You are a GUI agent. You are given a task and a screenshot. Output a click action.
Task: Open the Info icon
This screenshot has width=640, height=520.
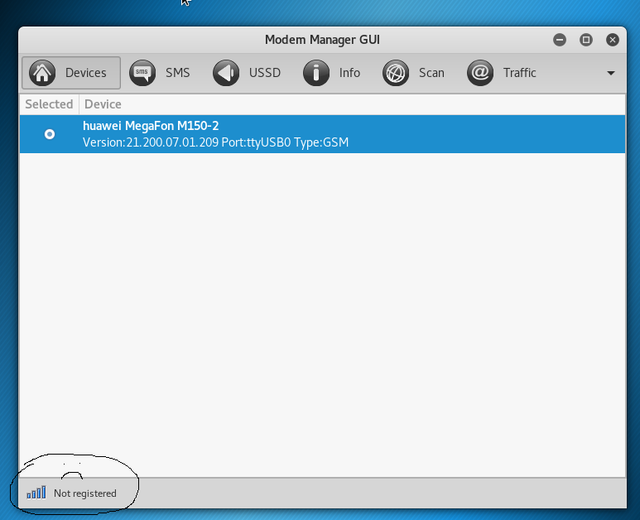click(x=316, y=73)
